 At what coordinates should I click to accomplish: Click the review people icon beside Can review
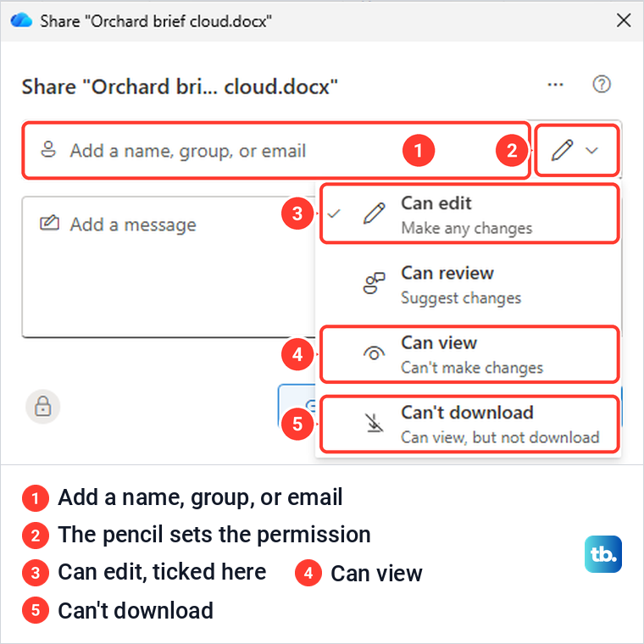375,283
